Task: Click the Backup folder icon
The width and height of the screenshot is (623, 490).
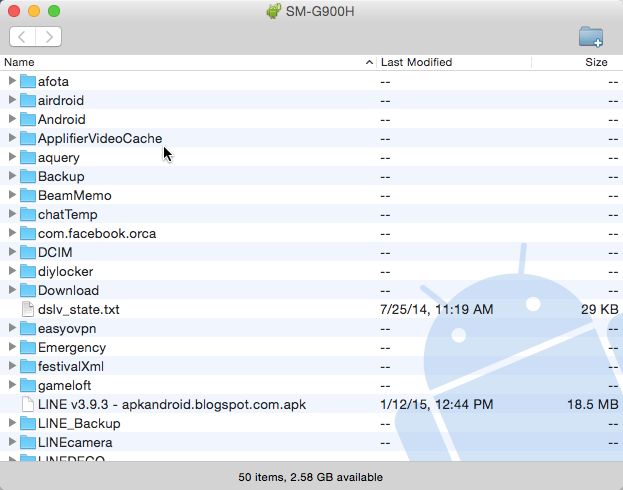Action: pos(28,176)
